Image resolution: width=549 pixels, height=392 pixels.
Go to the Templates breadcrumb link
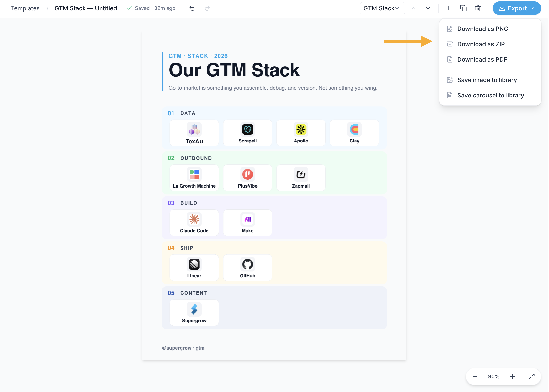[25, 8]
